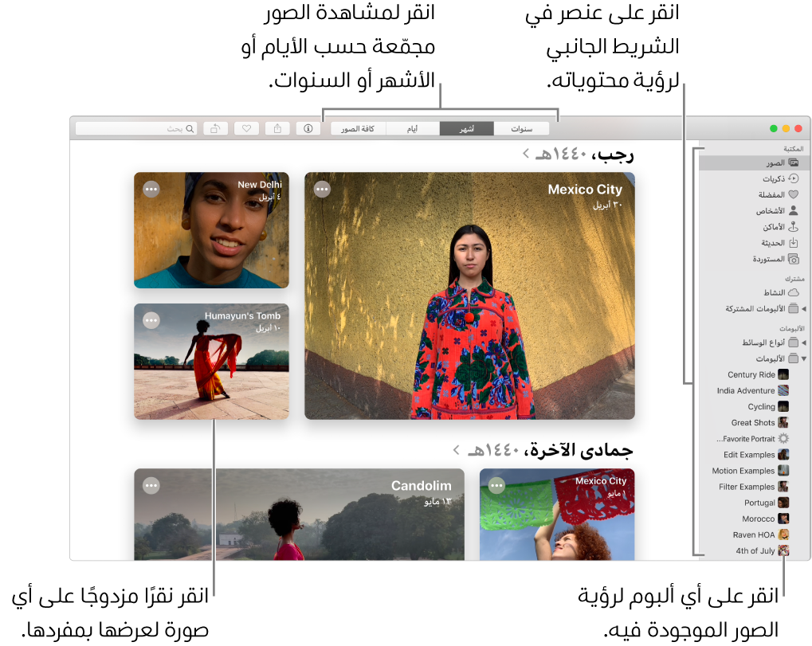812x646 pixels.
Task: Click the more button on Humayun's Tomb card
Action: click(x=151, y=320)
